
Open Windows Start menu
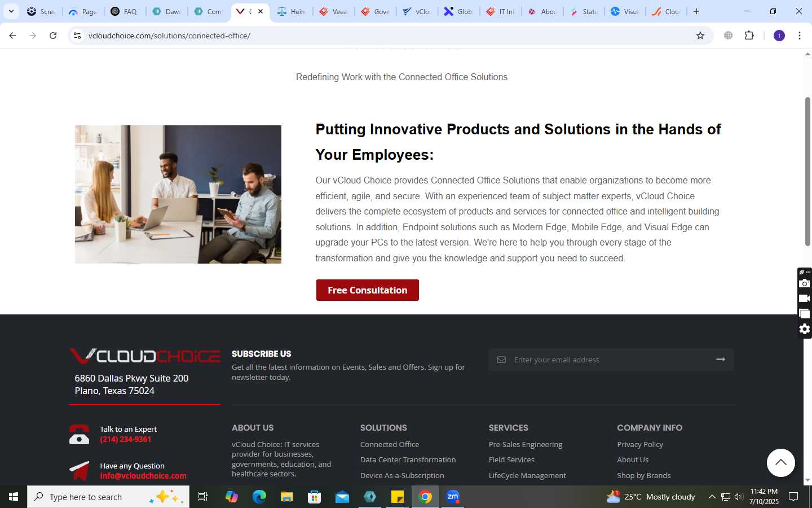coord(14,497)
